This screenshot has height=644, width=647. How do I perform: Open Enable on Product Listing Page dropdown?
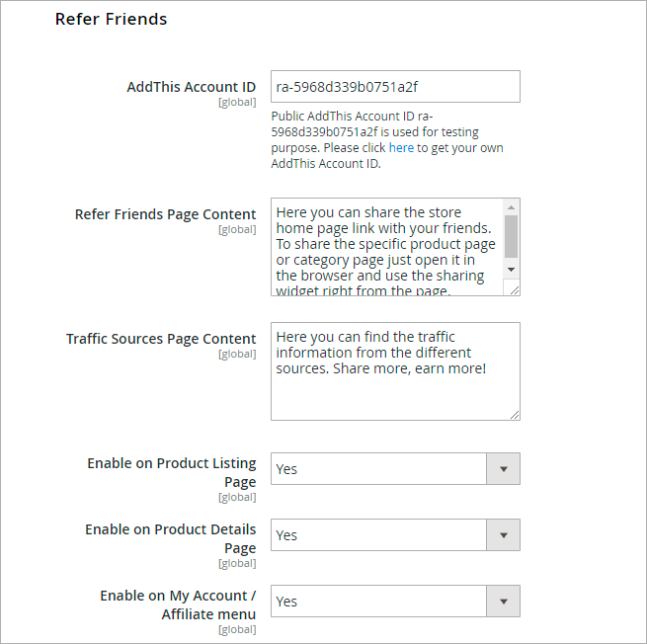pos(379,469)
